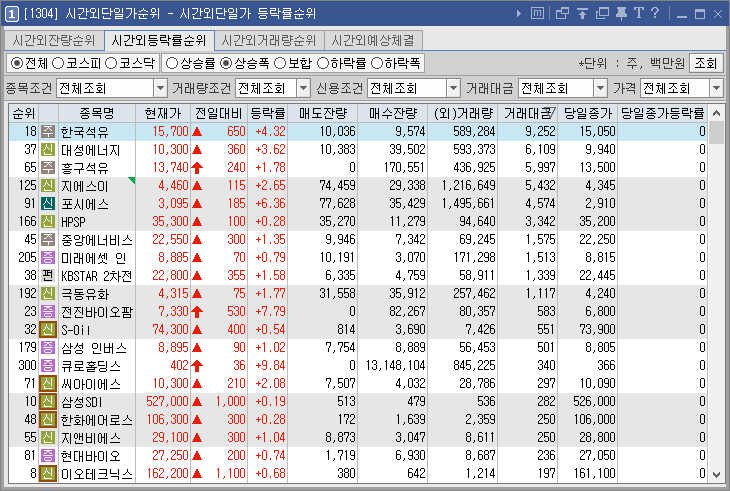The height and width of the screenshot is (491, 730).
Task: Switch to the 시간외잔량순위 tab
Action: coord(54,40)
